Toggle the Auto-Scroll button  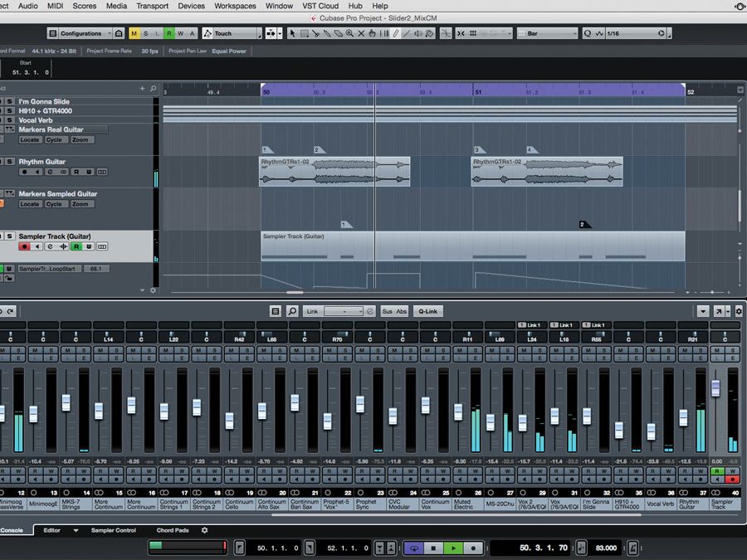(271, 33)
